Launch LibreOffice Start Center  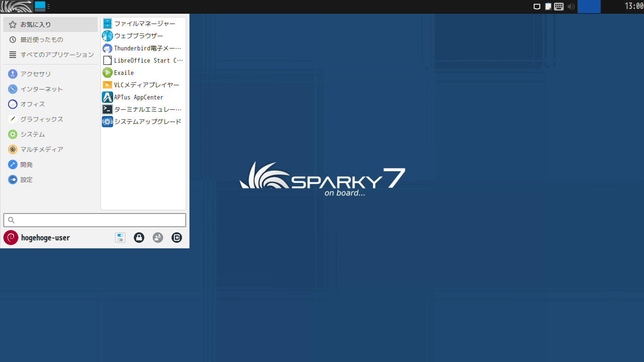[x=143, y=60]
